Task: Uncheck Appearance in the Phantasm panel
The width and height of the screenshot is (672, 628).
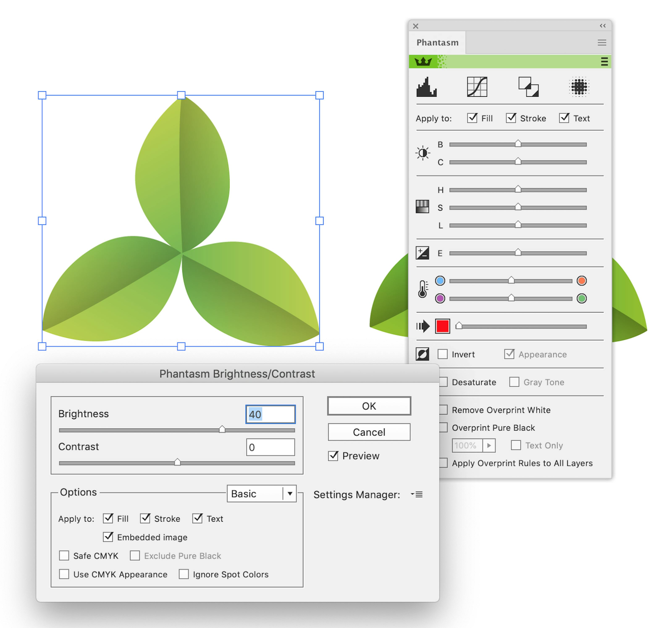Action: pyautogui.click(x=510, y=354)
